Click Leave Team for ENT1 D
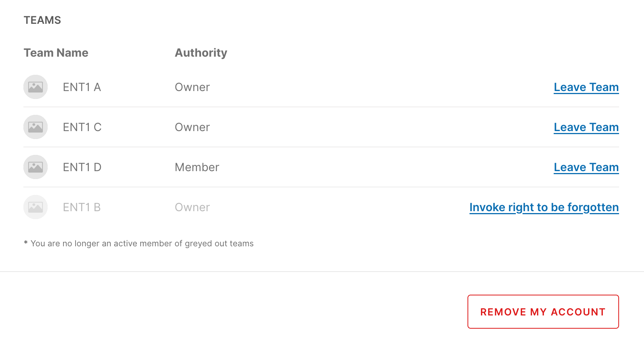The width and height of the screenshot is (644, 340). 586,167
